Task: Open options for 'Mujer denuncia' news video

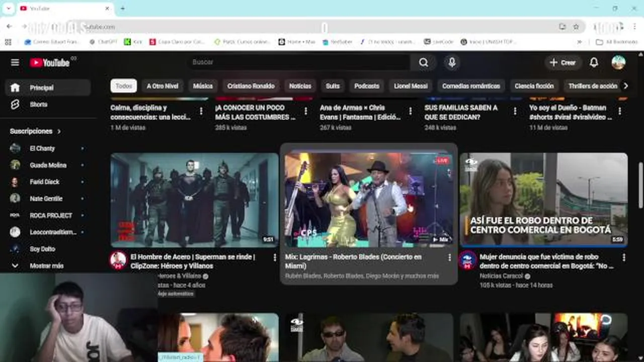Action: coord(624,257)
